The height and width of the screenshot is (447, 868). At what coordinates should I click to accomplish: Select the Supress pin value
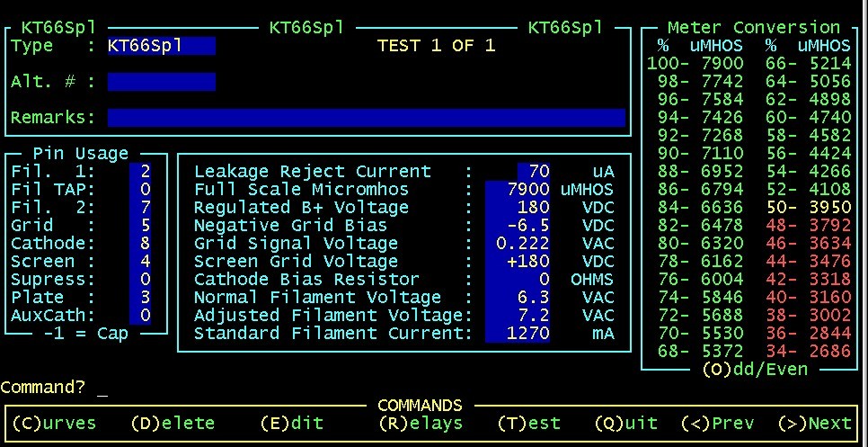140,279
